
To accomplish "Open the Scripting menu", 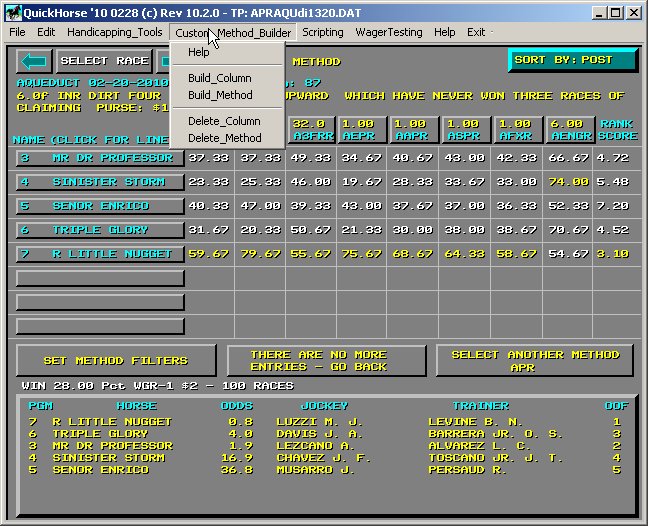I will click(322, 32).
